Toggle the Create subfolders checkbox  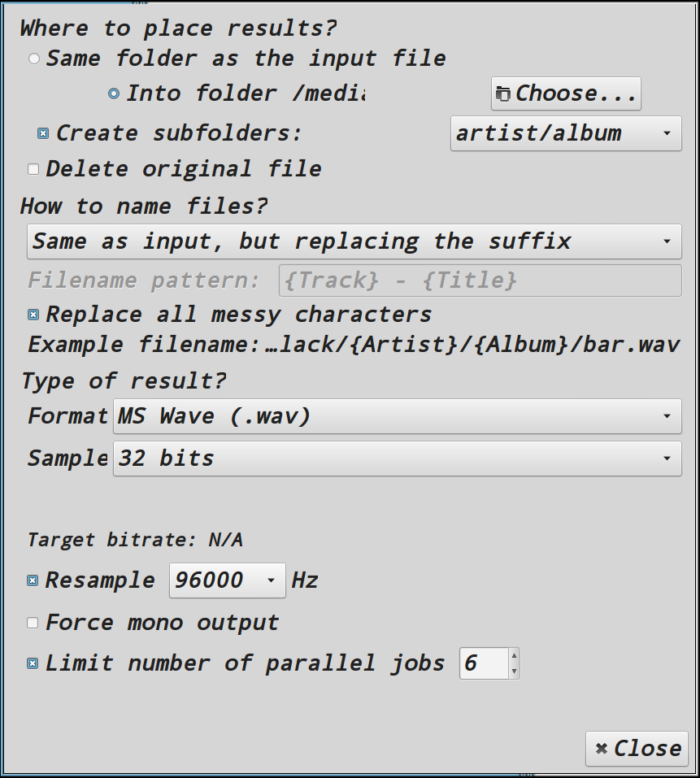tap(43, 133)
